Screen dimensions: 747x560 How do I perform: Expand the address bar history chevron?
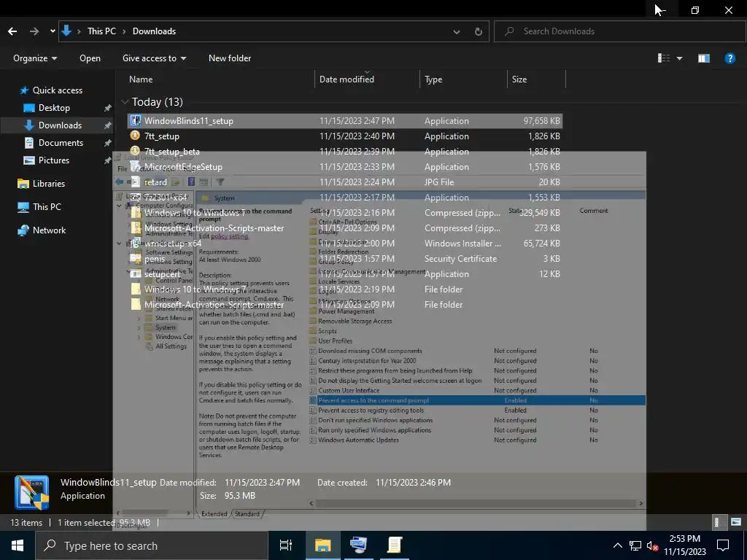point(457,32)
